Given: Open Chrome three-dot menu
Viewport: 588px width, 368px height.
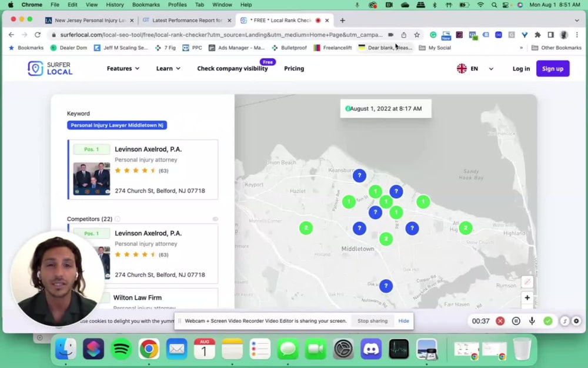Looking at the screenshot, I should click(577, 35).
